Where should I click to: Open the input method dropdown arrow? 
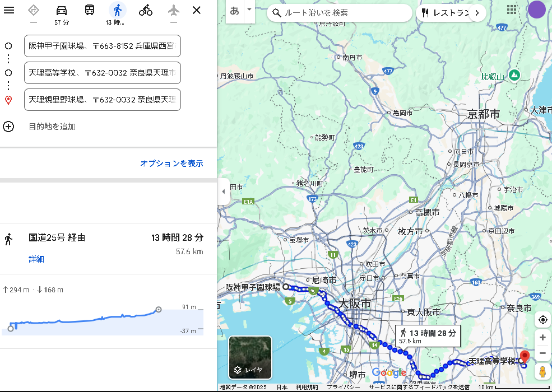249,10
